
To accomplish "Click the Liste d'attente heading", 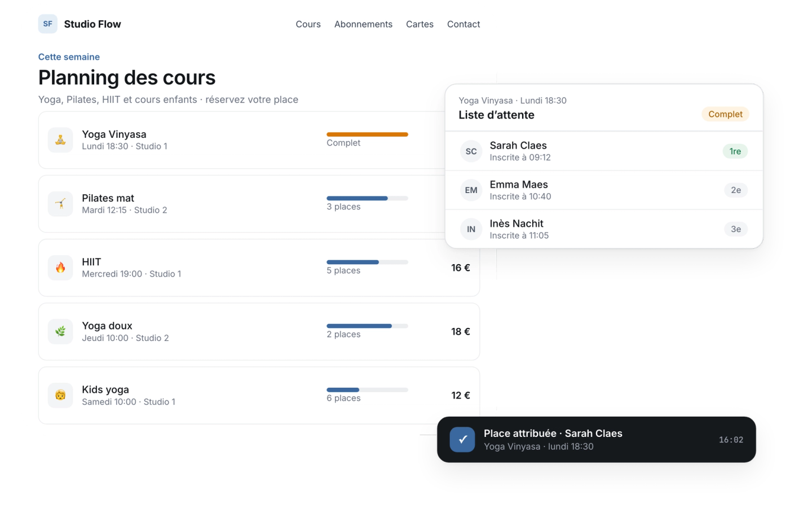I will pyautogui.click(x=496, y=115).
